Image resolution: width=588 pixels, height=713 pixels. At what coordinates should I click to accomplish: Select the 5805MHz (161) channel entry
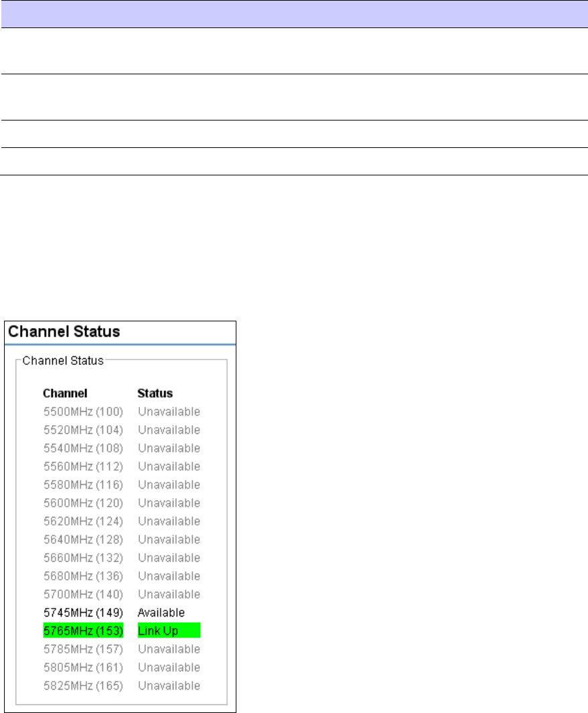coord(83,667)
